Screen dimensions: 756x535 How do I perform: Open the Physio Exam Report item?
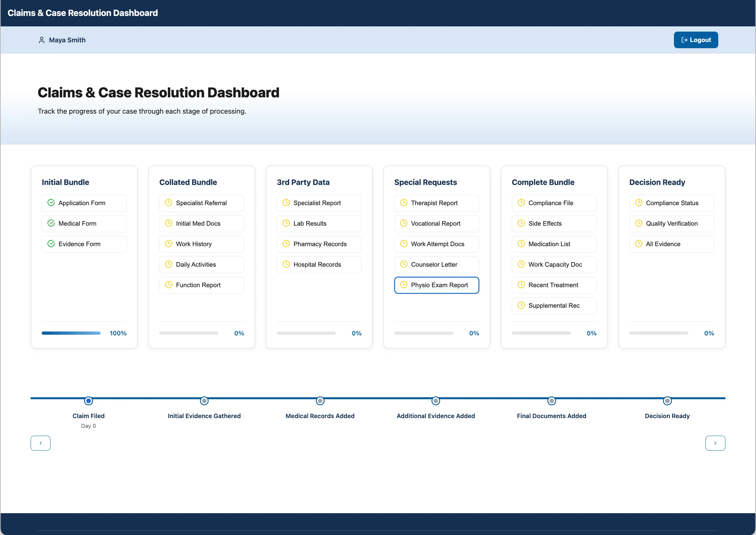[437, 285]
